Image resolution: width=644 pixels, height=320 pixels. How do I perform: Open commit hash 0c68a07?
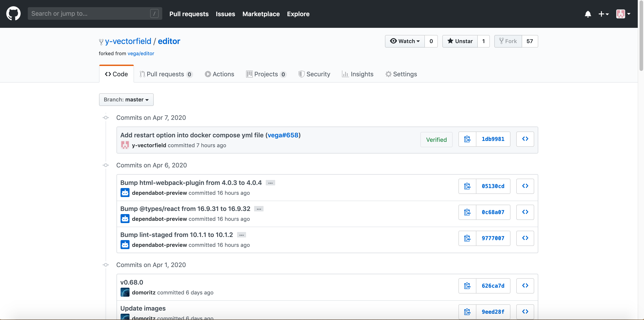point(493,212)
